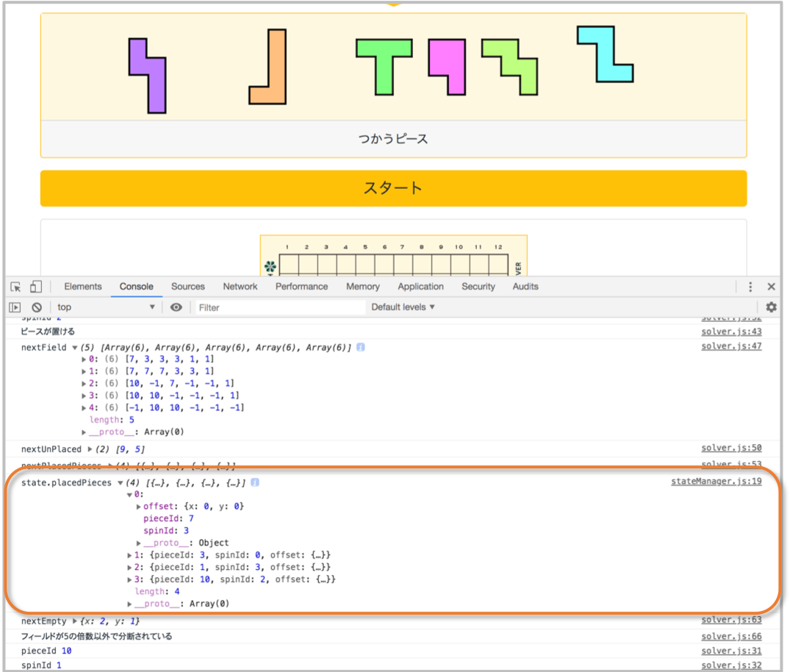Open the Memory tab

pos(363,286)
